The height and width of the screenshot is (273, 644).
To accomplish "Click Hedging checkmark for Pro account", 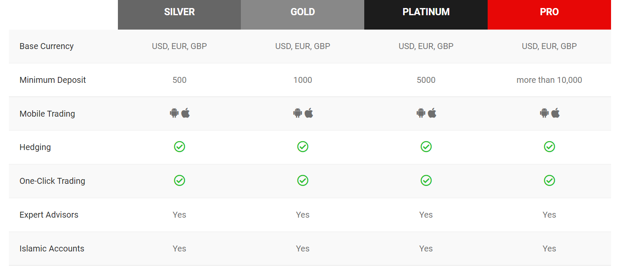I will (x=549, y=147).
